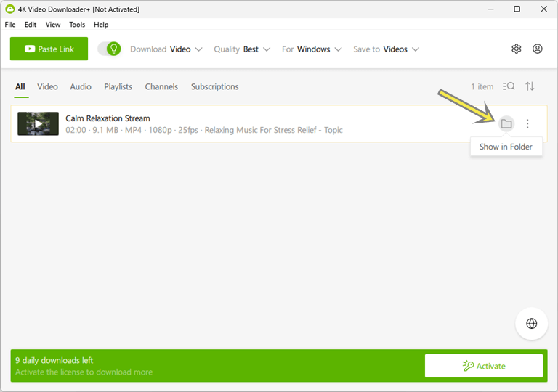Viewport: 558px width, 392px height.
Task: Toggle the Smart Mode lightbulb switch
Action: click(x=110, y=49)
